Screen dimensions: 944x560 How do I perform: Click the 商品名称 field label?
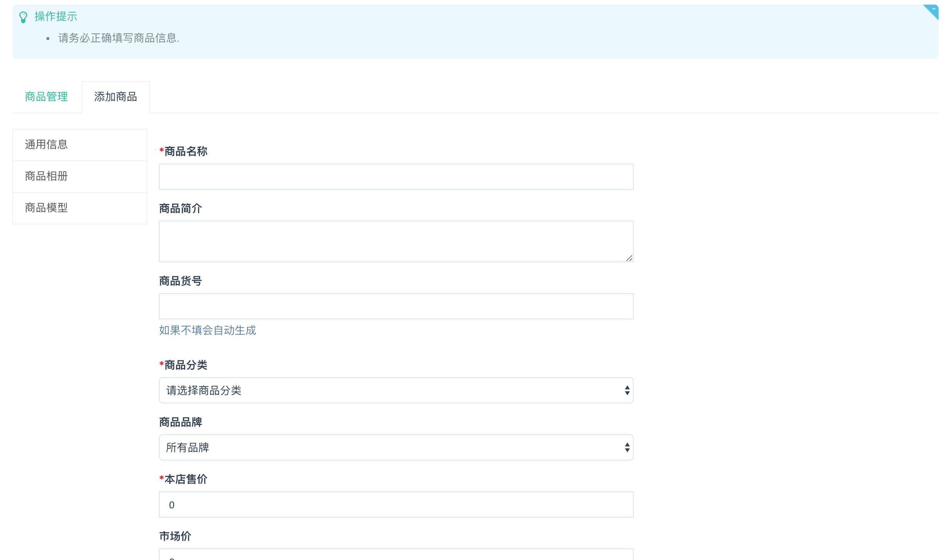(x=185, y=152)
